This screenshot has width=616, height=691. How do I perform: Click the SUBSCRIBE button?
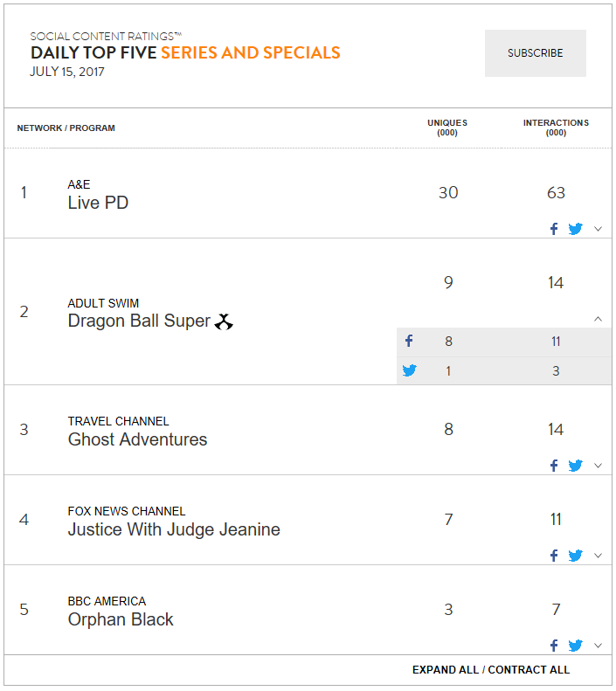pos(536,53)
